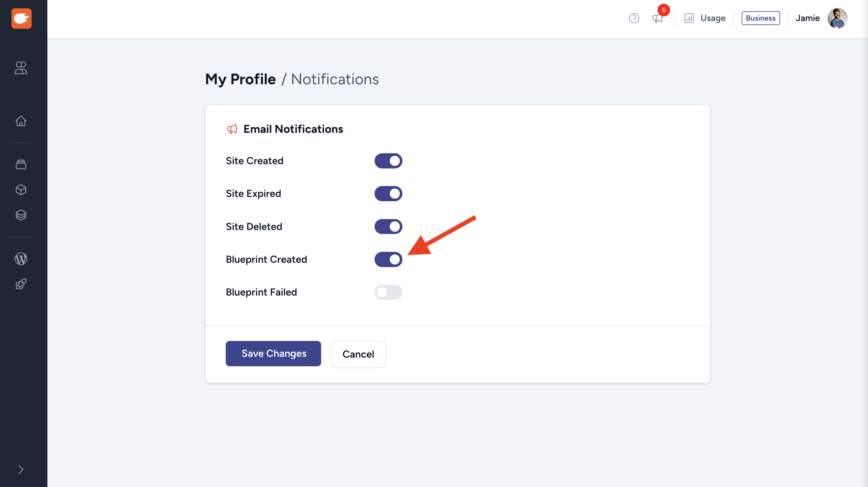Select the rocket launch icon in the sidebar
The width and height of the screenshot is (868, 487).
click(21, 284)
